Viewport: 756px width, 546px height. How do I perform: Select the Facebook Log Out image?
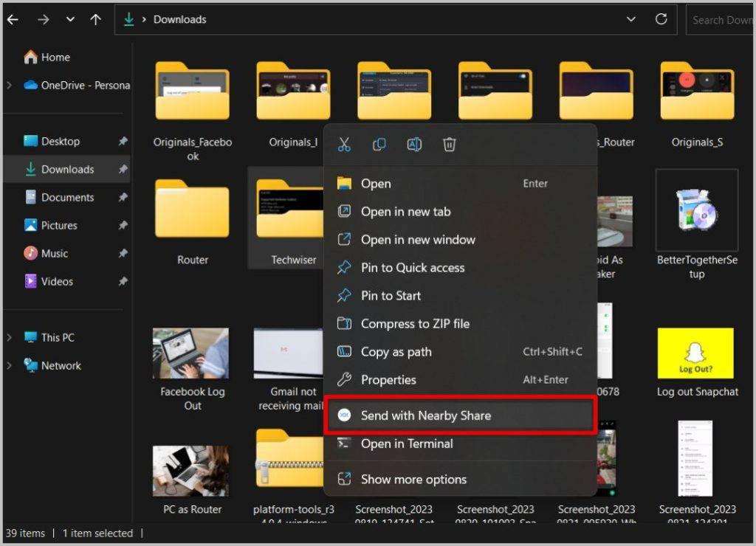tap(192, 369)
